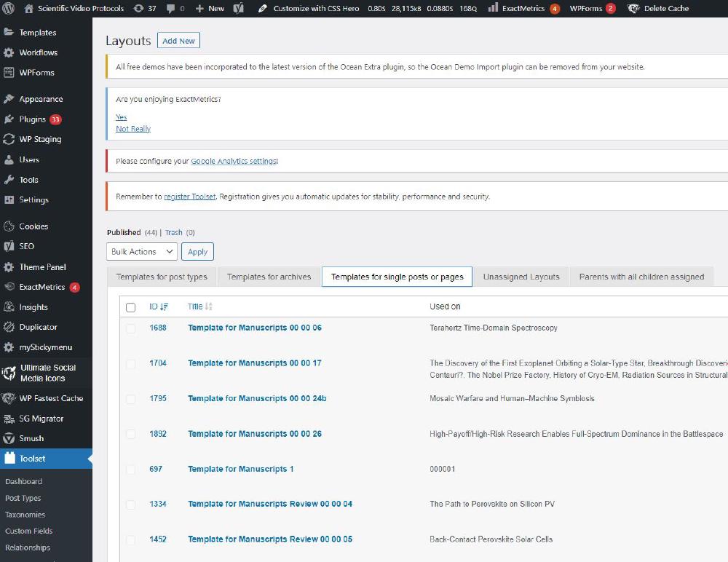Check the box for layout 1688

(x=131, y=328)
